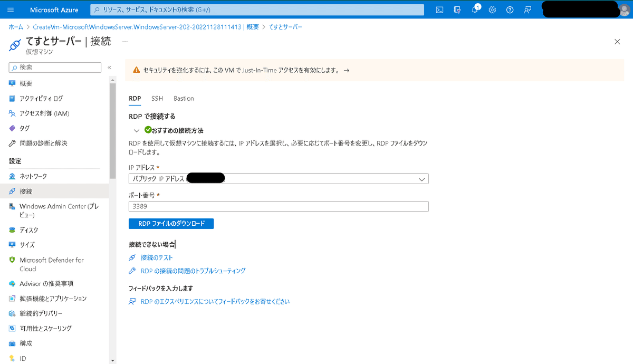
Task: Click the user avatar picture
Action: point(624,10)
